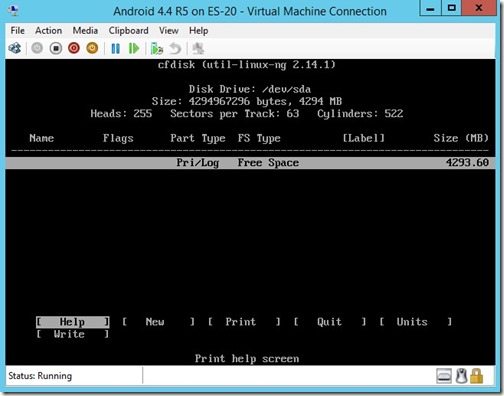Open the Media menu

click(x=85, y=31)
